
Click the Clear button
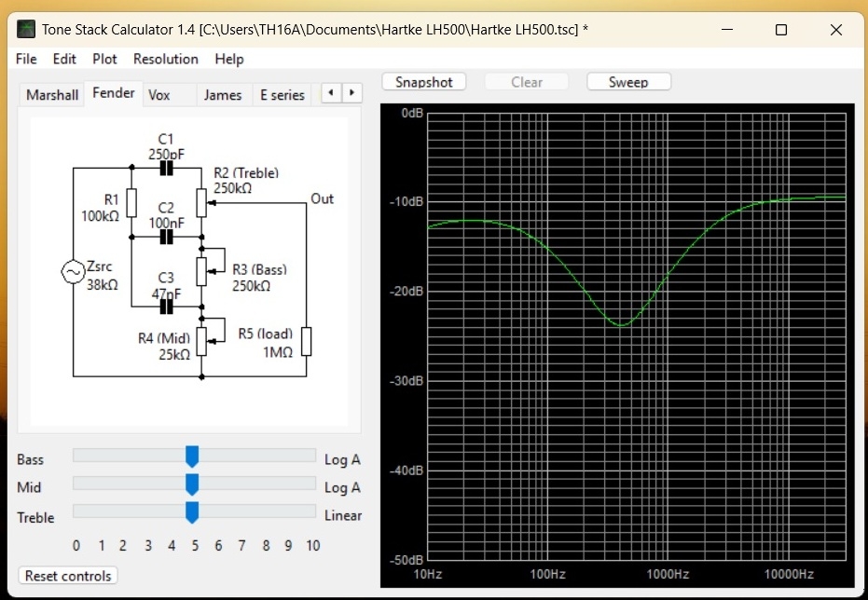point(527,82)
